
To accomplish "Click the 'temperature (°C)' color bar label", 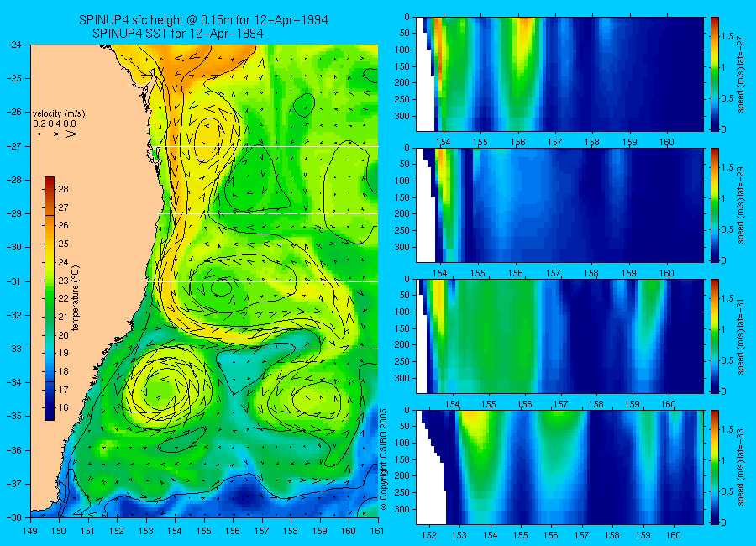I will click(x=76, y=298).
